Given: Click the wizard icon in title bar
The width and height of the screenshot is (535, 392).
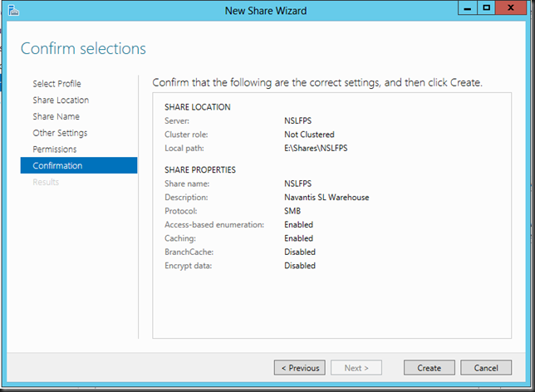Looking at the screenshot, I should pyautogui.click(x=12, y=11).
